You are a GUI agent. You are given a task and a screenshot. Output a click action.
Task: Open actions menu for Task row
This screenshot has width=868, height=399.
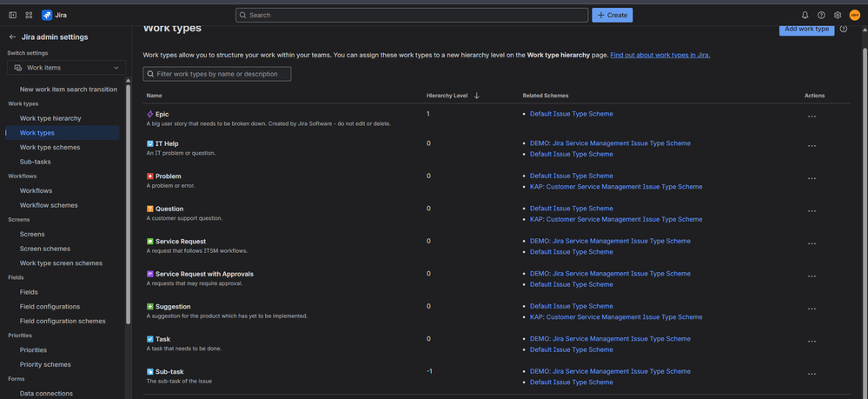click(x=812, y=342)
